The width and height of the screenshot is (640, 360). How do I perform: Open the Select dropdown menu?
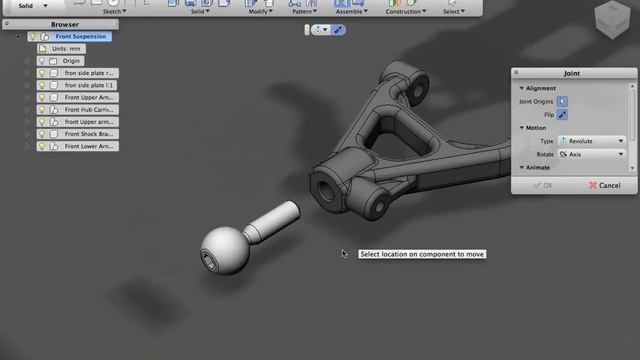pyautogui.click(x=454, y=11)
